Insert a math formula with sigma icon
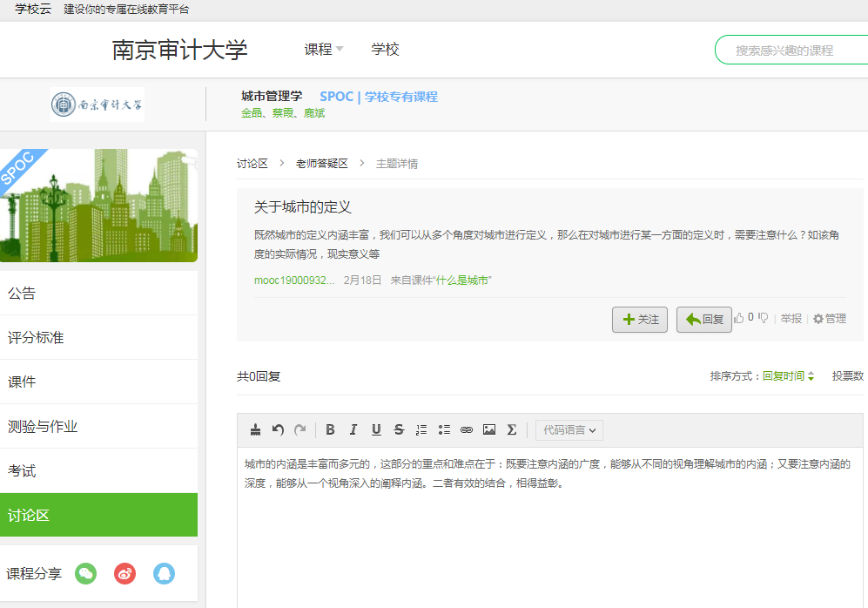 (512, 429)
